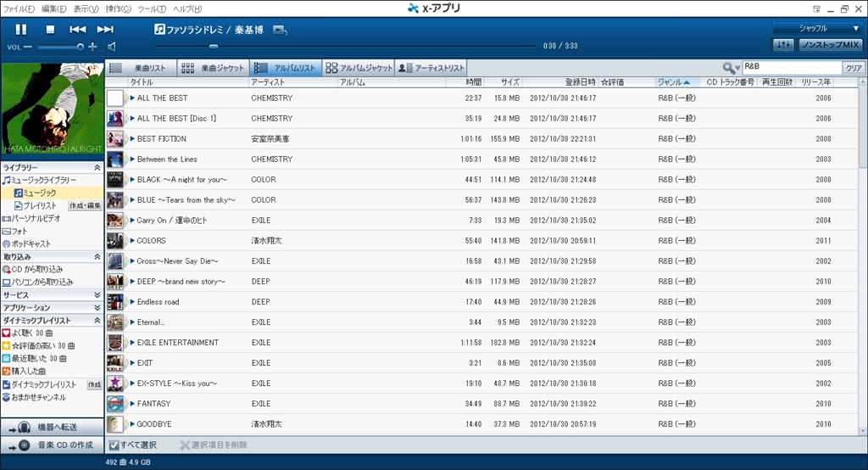
Task: Clear the search with クリア button
Action: (853, 68)
